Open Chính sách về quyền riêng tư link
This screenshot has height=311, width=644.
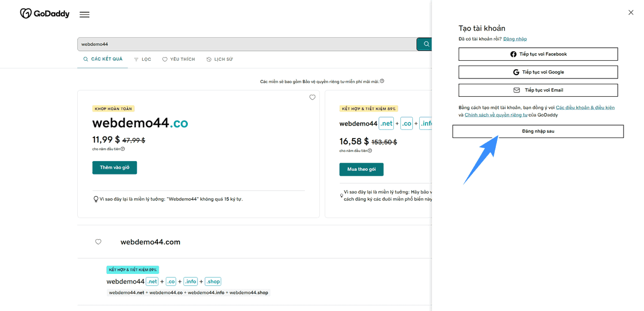pos(496,115)
